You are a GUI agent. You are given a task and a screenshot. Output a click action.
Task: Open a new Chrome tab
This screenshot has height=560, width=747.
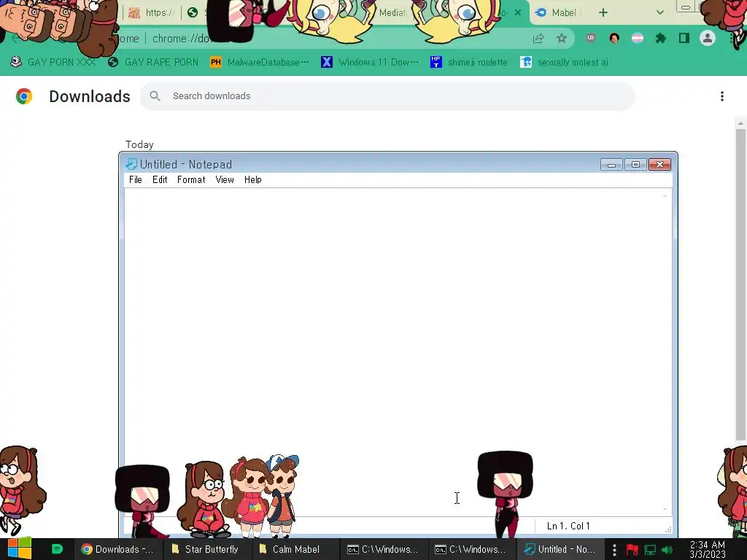[x=603, y=13]
